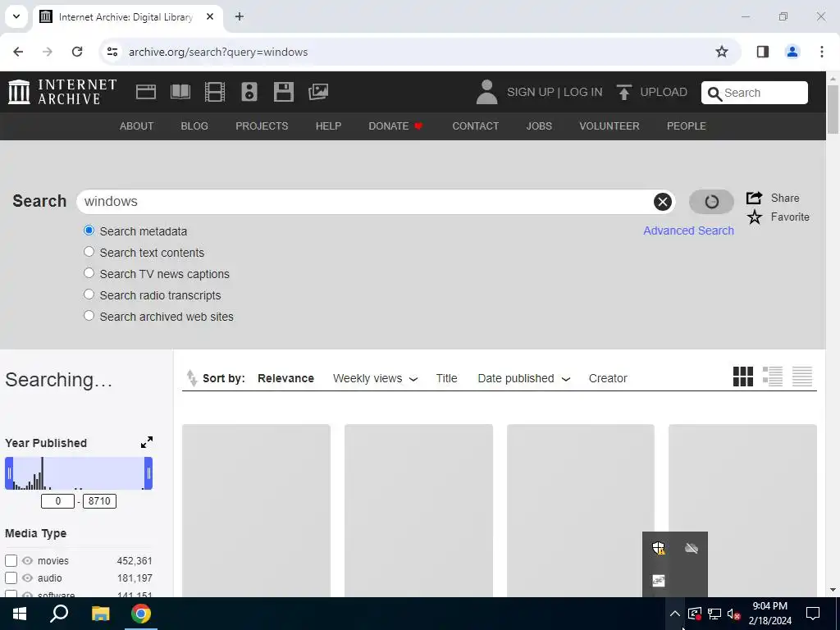The image size is (840, 630).
Task: Click the year range start field
Action: pos(57,501)
